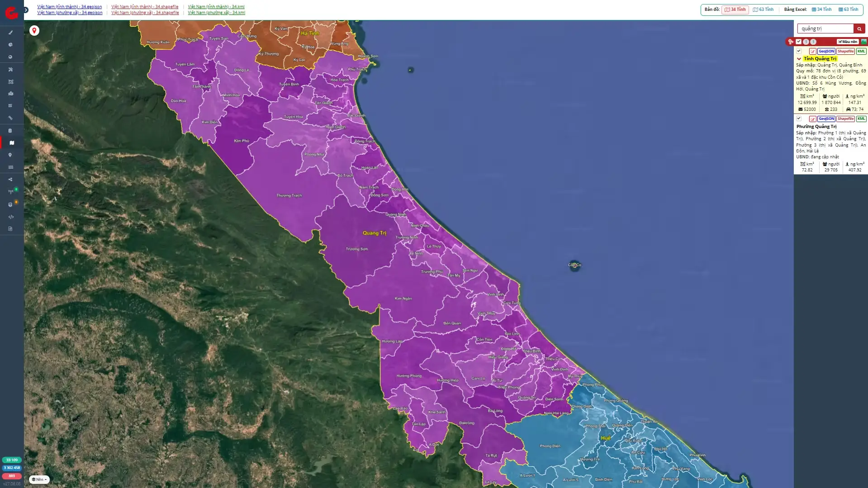Switch map to 34 Tỉnh
868x488 pixels.
coord(735,9)
